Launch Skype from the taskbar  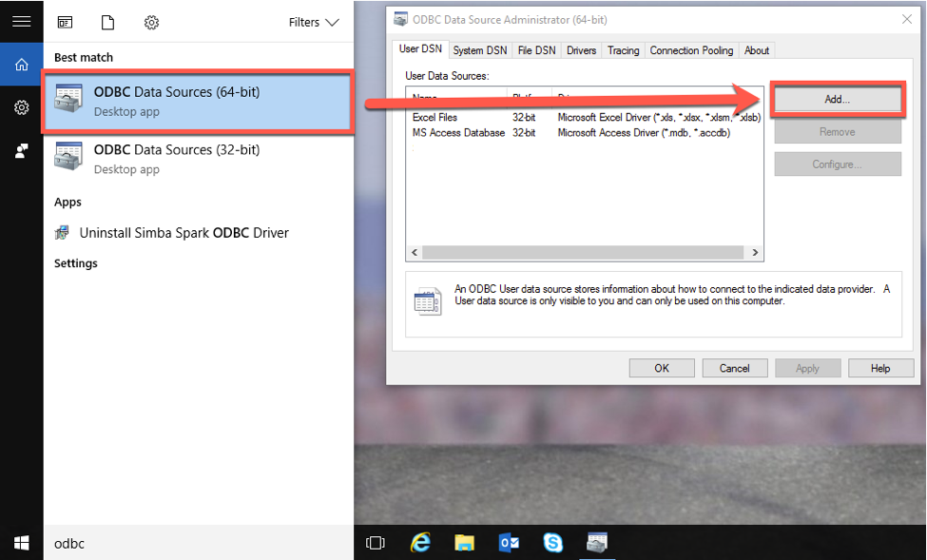[552, 543]
